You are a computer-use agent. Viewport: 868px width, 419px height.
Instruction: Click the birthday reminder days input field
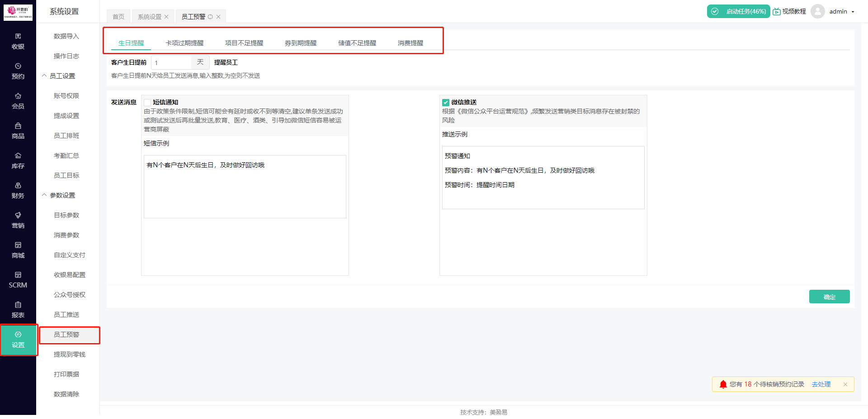pos(171,62)
